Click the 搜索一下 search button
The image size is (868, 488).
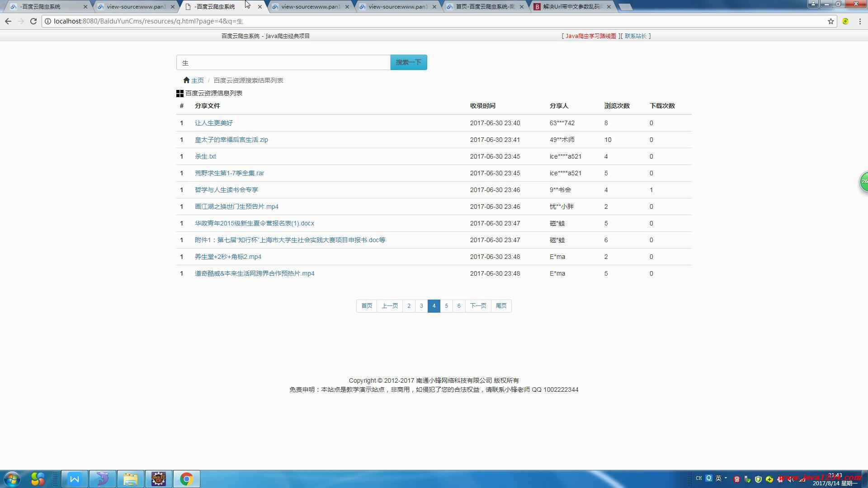[x=409, y=62]
